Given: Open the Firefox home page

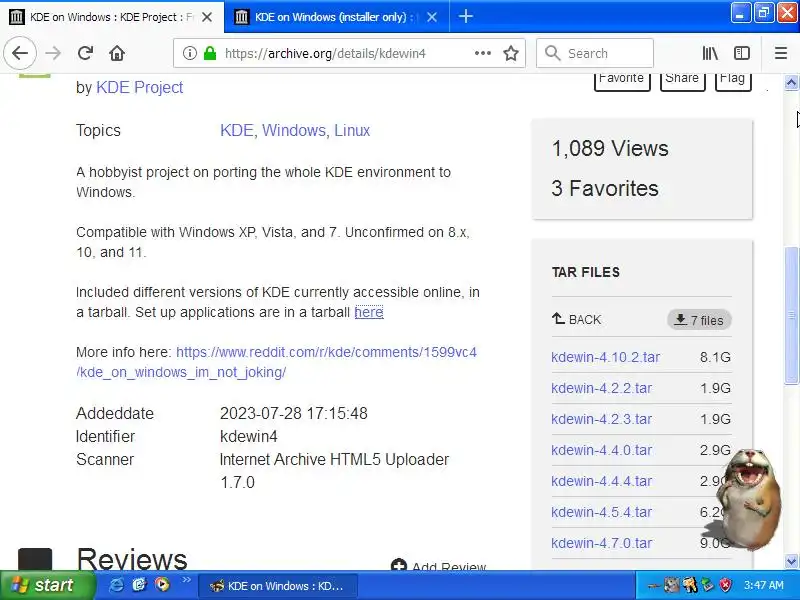Looking at the screenshot, I should pyautogui.click(x=117, y=53).
